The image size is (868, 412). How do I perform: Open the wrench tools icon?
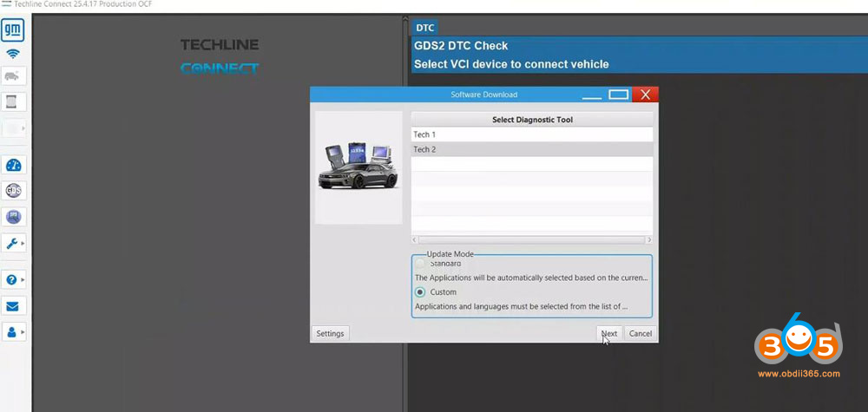(x=12, y=243)
